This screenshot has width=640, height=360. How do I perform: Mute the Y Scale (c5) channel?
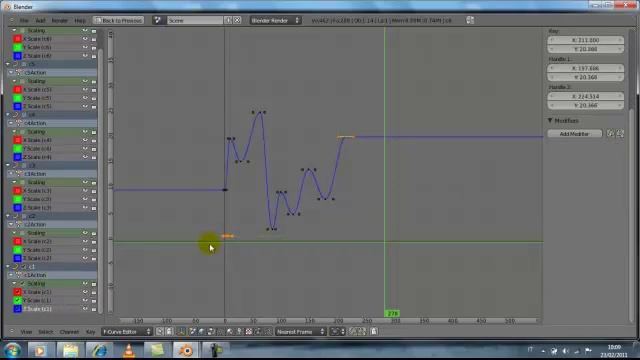(x=85, y=98)
